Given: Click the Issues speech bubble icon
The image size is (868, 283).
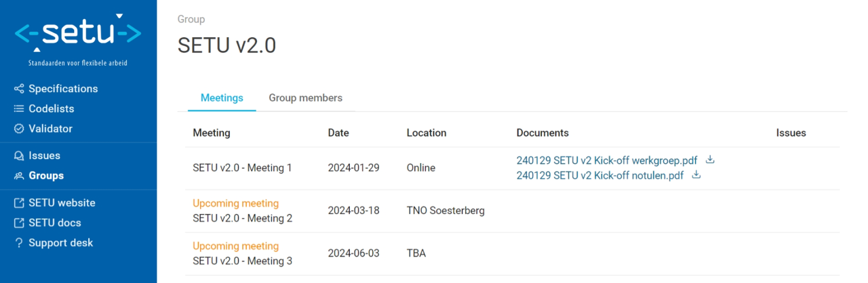Looking at the screenshot, I should coord(19,156).
